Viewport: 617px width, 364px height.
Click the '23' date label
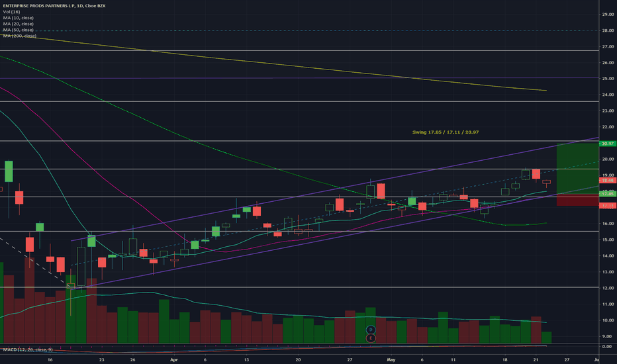102,359
